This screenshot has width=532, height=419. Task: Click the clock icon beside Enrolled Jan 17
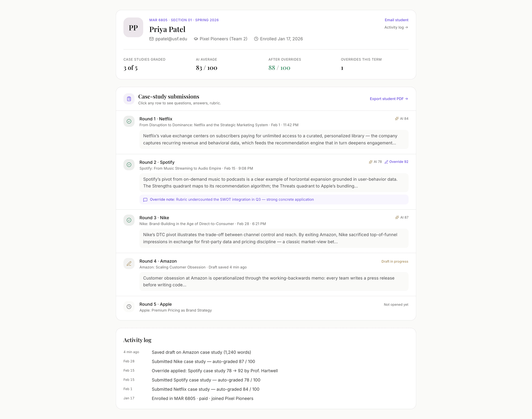256,39
